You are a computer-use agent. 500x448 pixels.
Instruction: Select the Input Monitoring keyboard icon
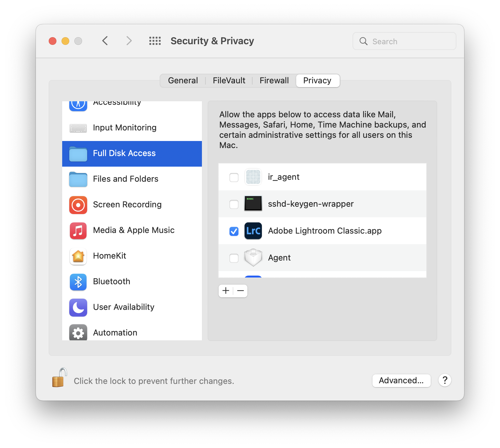pos(78,128)
